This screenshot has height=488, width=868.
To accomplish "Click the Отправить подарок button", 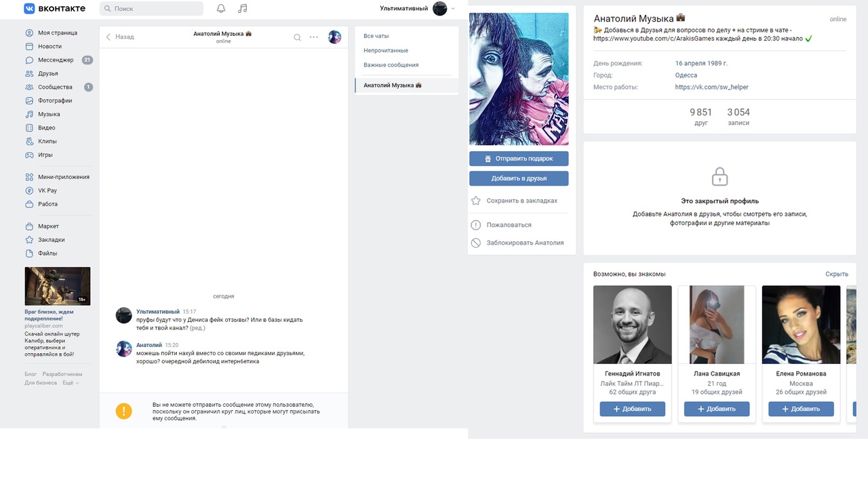I will pyautogui.click(x=519, y=159).
